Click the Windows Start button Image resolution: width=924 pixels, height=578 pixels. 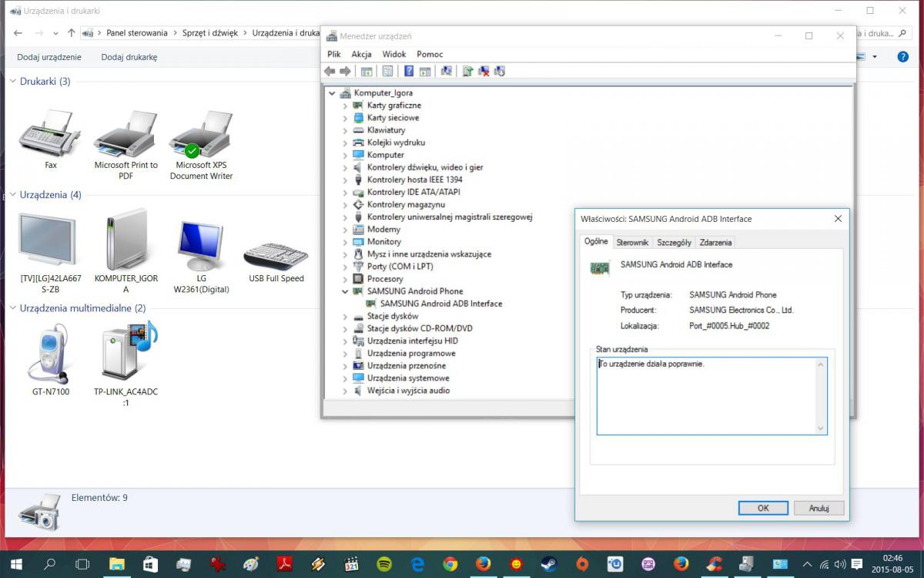pyautogui.click(x=15, y=564)
